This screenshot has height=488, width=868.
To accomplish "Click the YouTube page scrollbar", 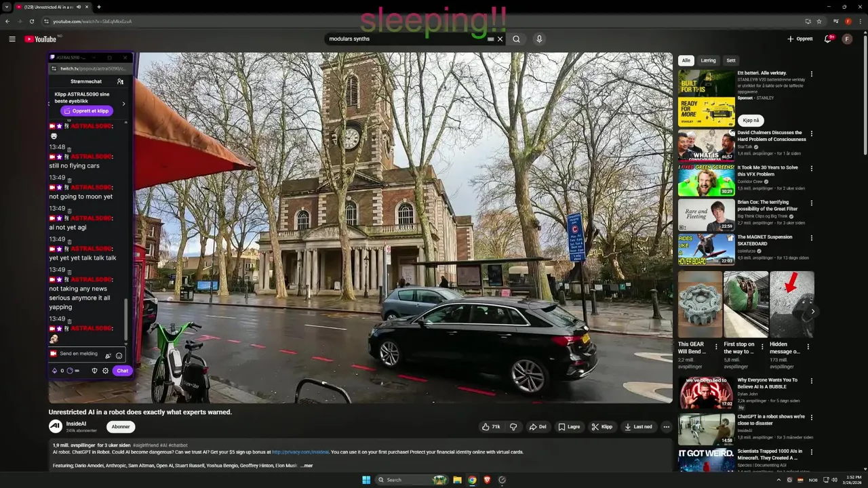I will coord(865,95).
